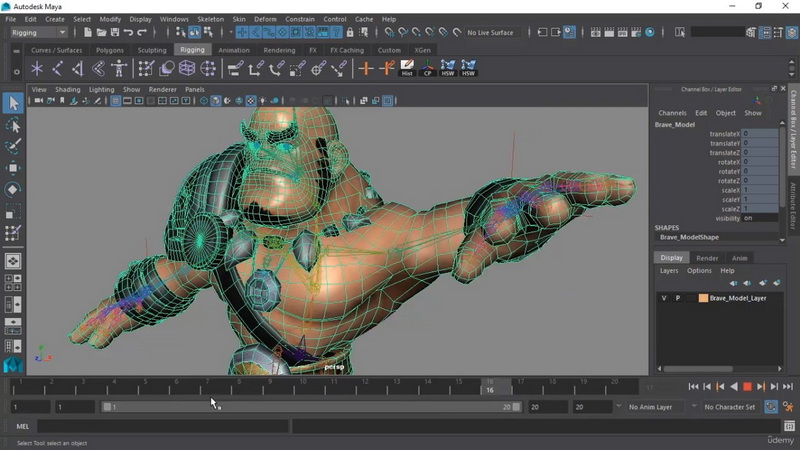This screenshot has width=800, height=450.
Task: Switch to the Anim layer tab
Action: (739, 258)
